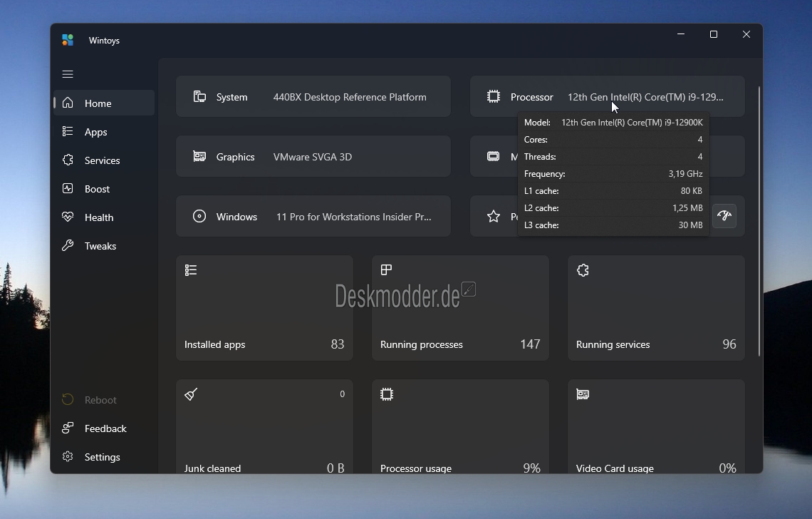Click the '83' installed apps count
Screen dimensions: 812x519
[338, 344]
